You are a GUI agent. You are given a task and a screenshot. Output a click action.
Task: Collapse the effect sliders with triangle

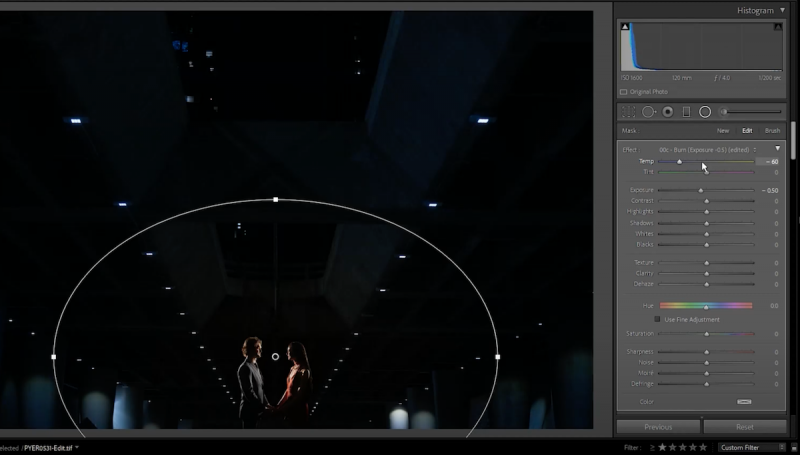[x=778, y=148]
